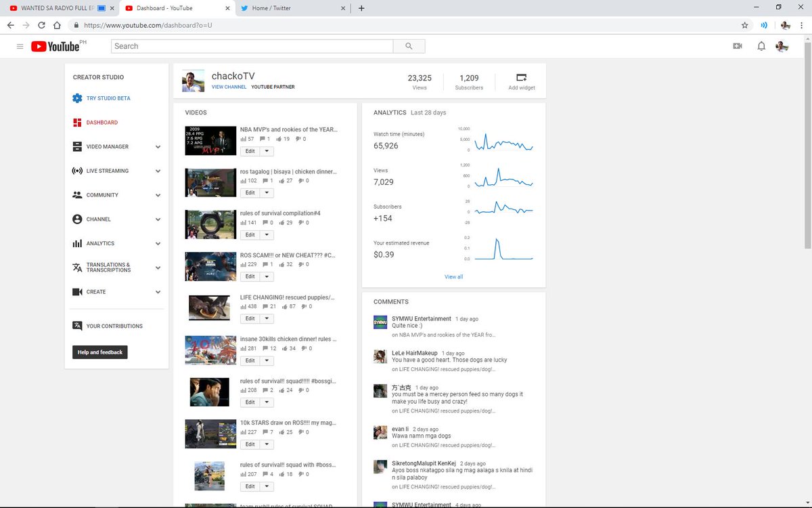Open the account avatar menu
The image size is (812, 508).
click(x=782, y=46)
